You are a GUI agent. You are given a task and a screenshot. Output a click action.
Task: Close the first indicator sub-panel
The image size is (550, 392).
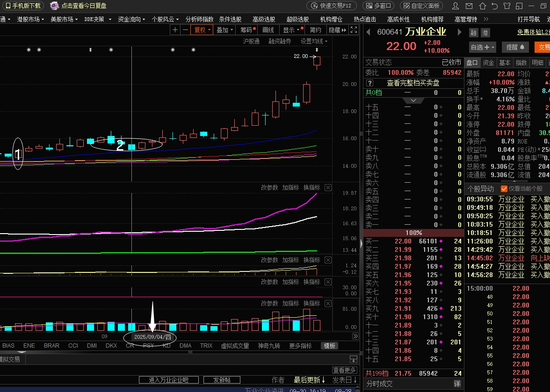pyautogui.click(x=328, y=188)
